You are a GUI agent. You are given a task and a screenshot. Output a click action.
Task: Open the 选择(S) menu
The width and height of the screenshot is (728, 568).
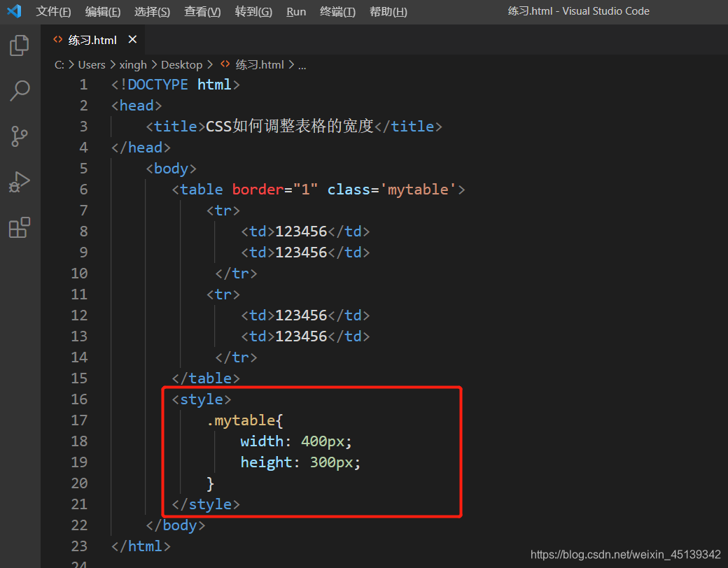[x=152, y=11]
